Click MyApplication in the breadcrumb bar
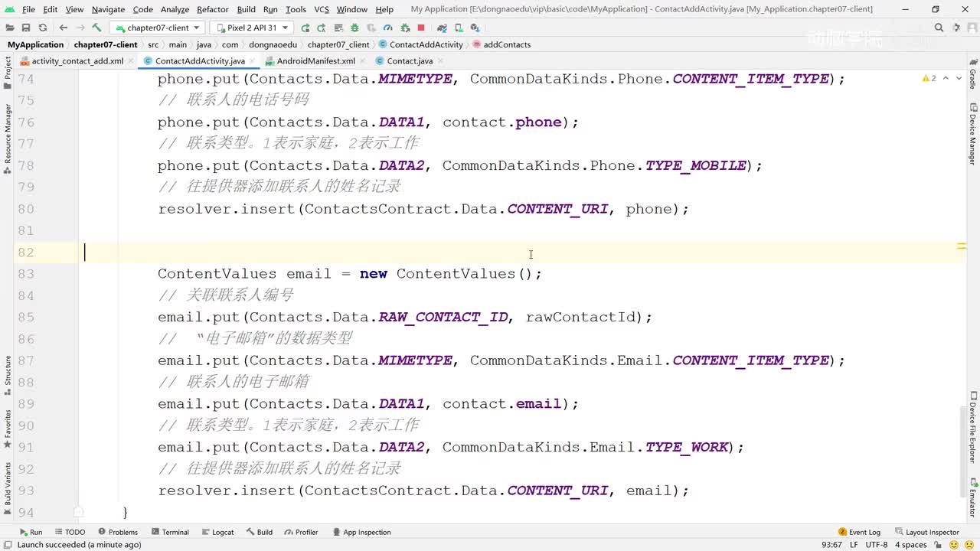 [x=35, y=44]
